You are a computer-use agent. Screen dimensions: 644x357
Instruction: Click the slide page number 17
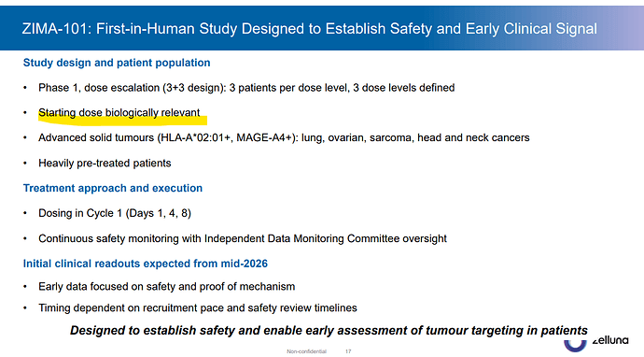348,351
